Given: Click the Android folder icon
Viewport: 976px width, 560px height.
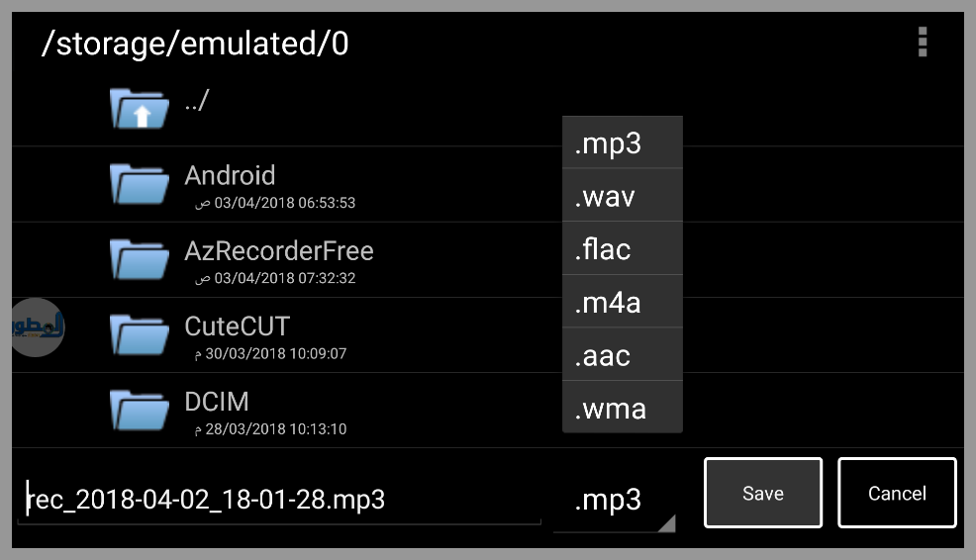Looking at the screenshot, I should click(x=140, y=183).
